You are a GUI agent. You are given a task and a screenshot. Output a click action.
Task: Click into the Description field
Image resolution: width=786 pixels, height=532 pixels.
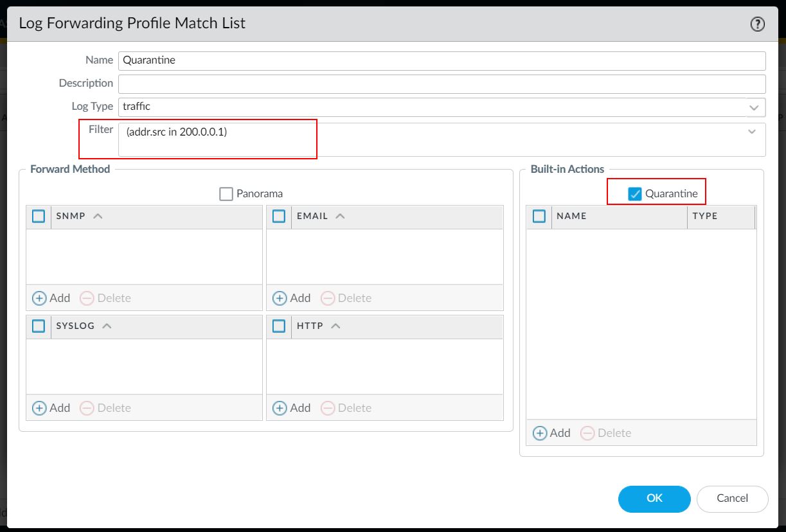(x=442, y=84)
